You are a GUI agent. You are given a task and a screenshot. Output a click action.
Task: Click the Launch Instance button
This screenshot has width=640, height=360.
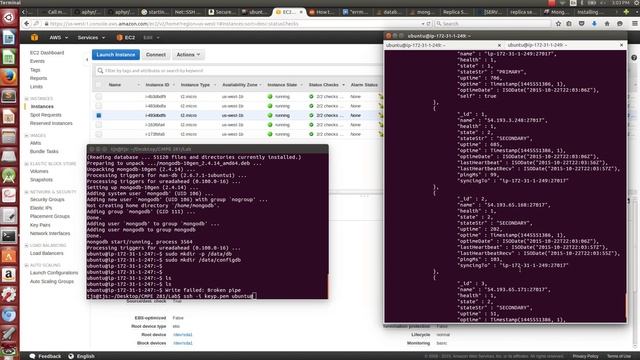point(116,54)
